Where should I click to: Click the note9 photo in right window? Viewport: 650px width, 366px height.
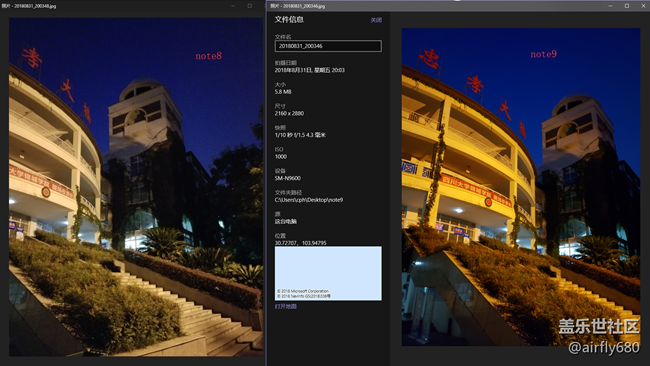click(521, 187)
